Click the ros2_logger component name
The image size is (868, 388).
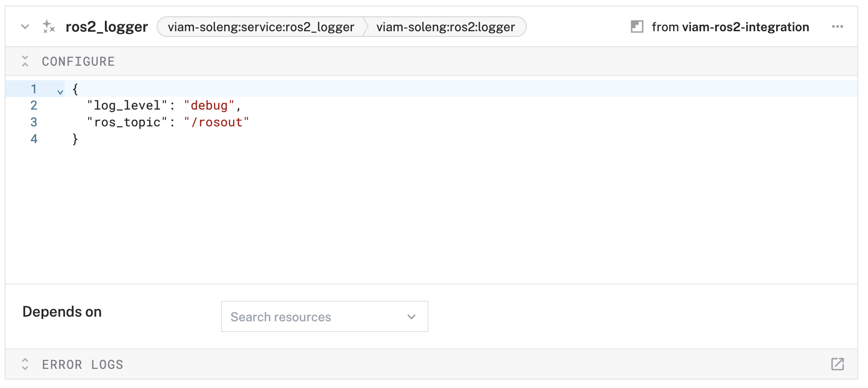pos(107,27)
